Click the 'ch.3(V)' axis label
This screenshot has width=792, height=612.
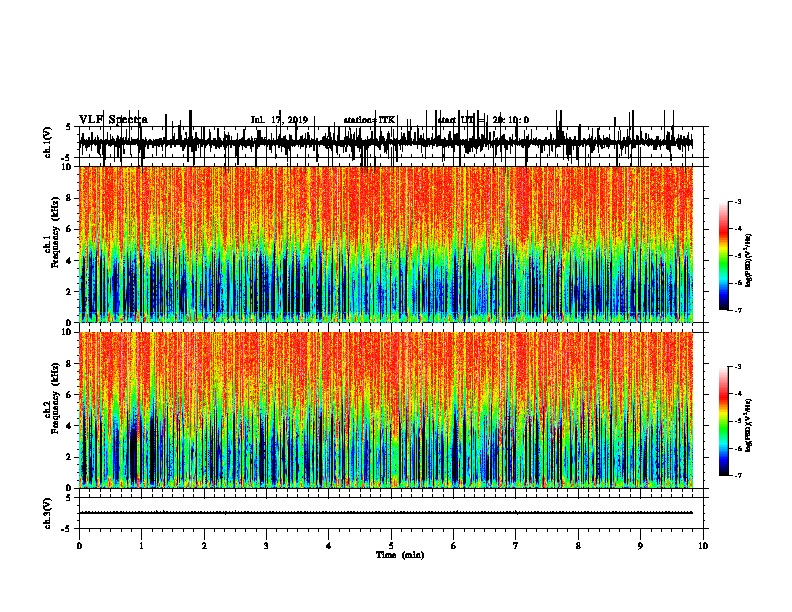tap(48, 513)
